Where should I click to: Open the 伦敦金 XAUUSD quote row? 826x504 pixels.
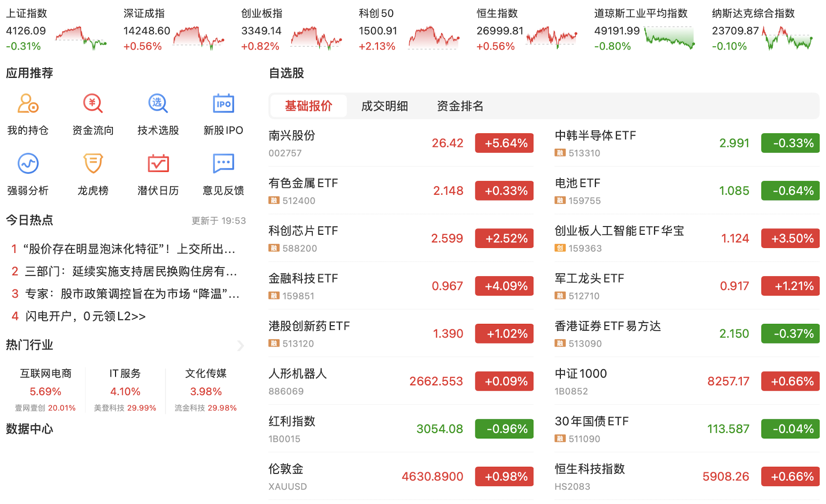[364, 476]
